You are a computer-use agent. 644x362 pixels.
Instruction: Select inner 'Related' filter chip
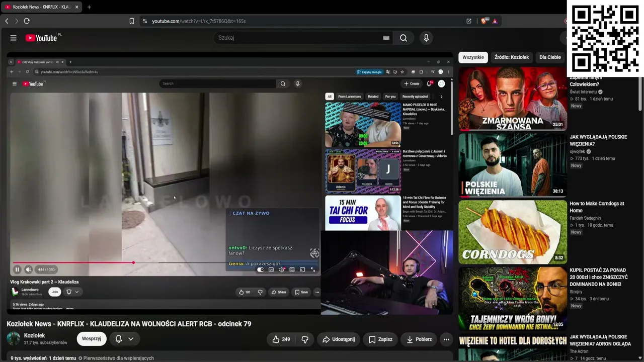(373, 97)
